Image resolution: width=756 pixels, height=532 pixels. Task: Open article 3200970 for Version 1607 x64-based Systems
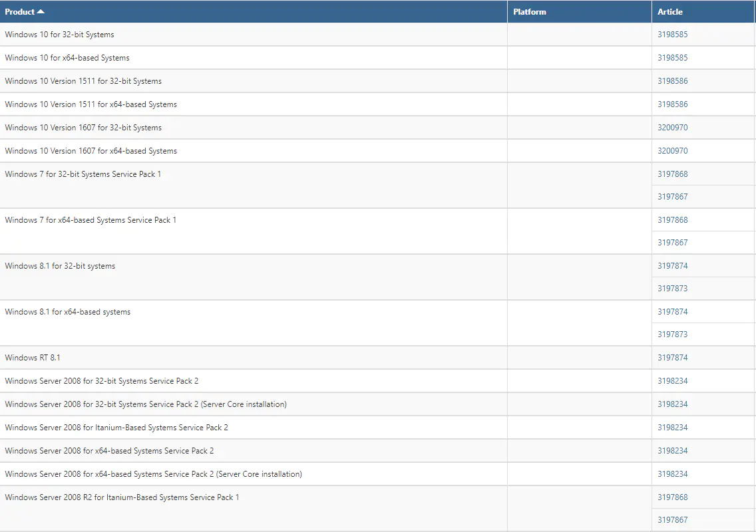pos(673,151)
